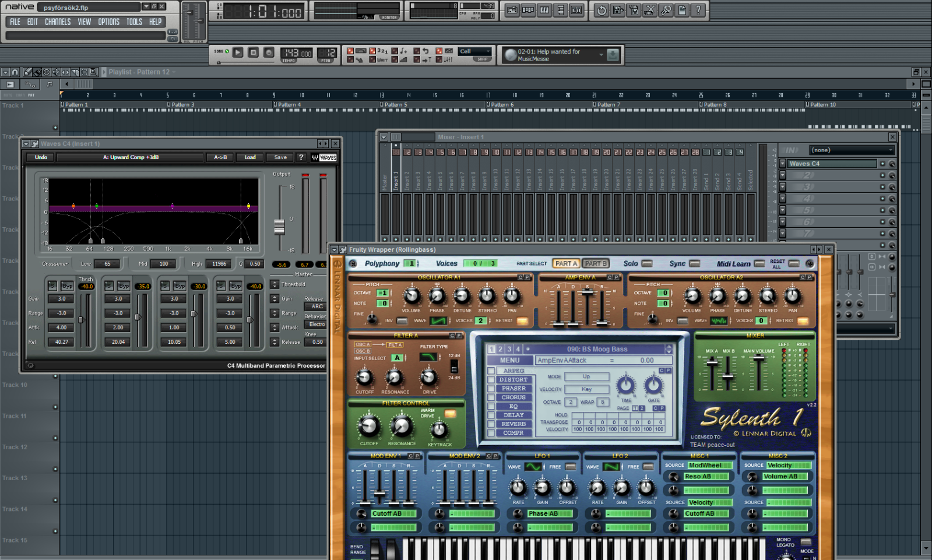
Task: Click the MENU button in Sylenth1 display
Action: pos(509,360)
